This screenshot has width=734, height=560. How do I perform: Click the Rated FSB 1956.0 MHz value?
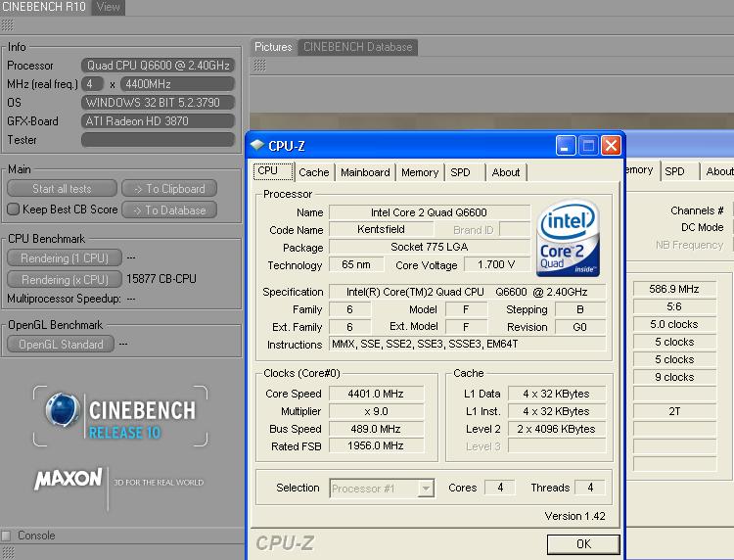pyautogui.click(x=377, y=445)
